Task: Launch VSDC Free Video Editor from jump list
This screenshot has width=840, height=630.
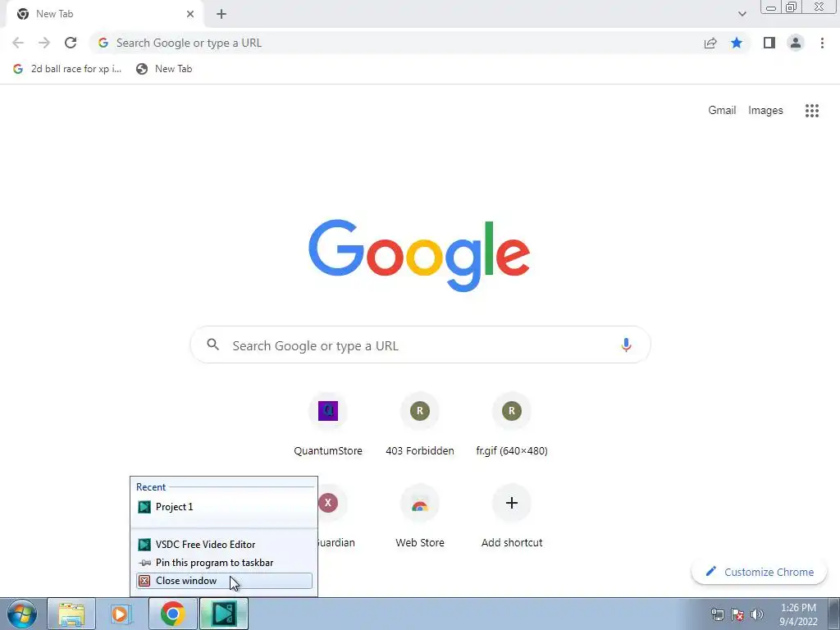Action: pos(224,545)
